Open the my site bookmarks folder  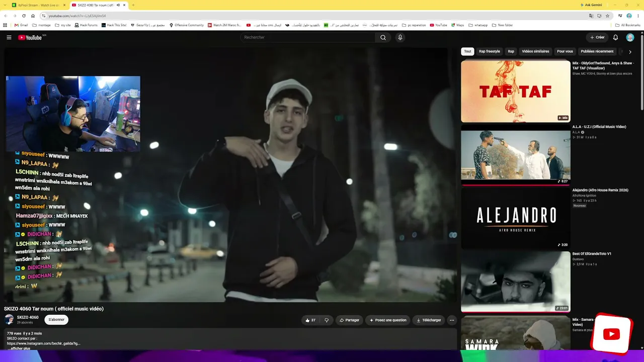[63, 25]
